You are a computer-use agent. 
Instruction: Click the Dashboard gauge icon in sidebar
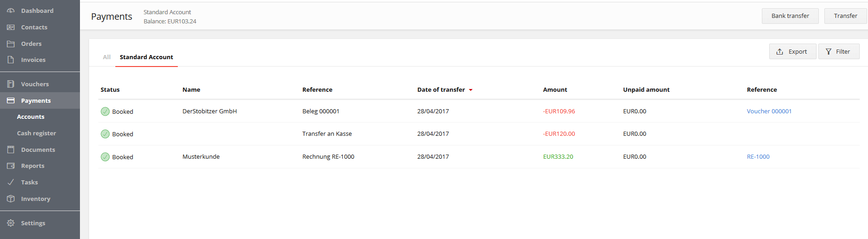click(x=11, y=11)
